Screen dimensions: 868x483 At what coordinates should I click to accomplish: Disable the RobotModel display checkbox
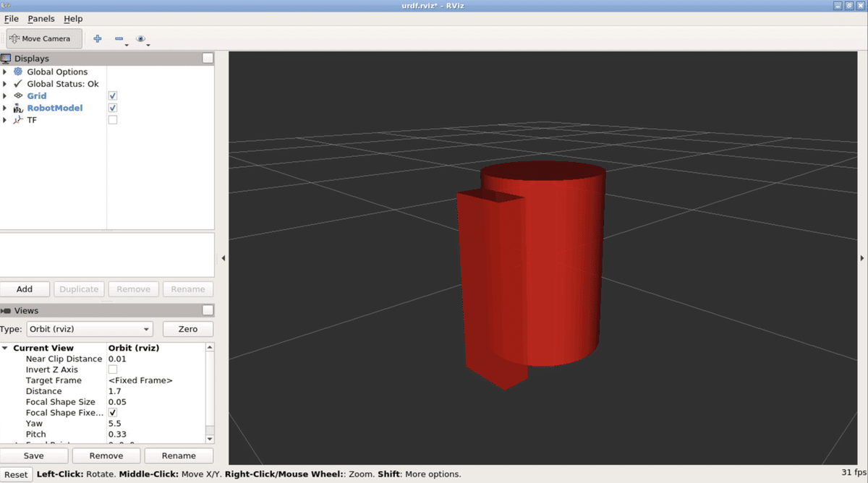pyautogui.click(x=113, y=108)
